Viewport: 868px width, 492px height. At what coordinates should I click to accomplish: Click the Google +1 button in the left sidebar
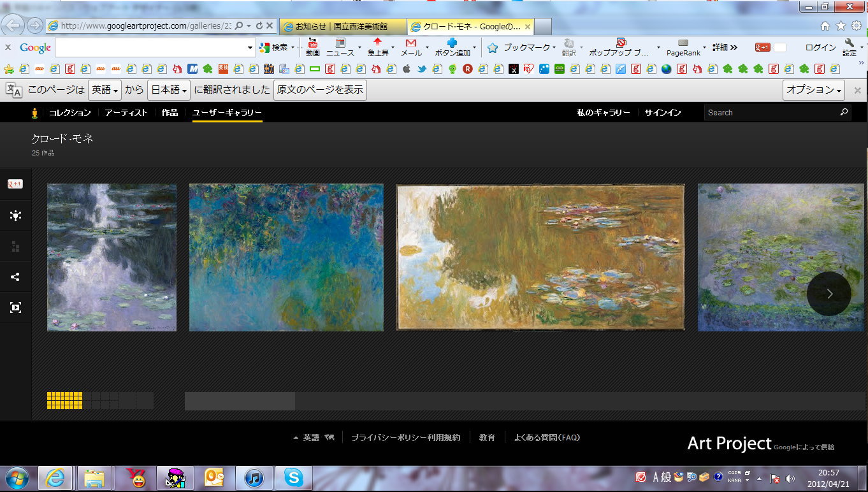(15, 184)
